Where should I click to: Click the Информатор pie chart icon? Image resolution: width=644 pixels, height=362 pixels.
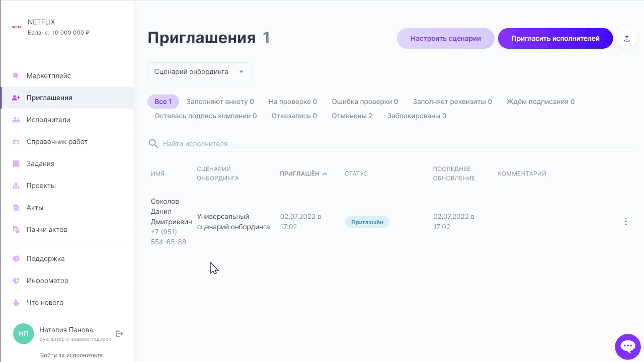point(16,281)
